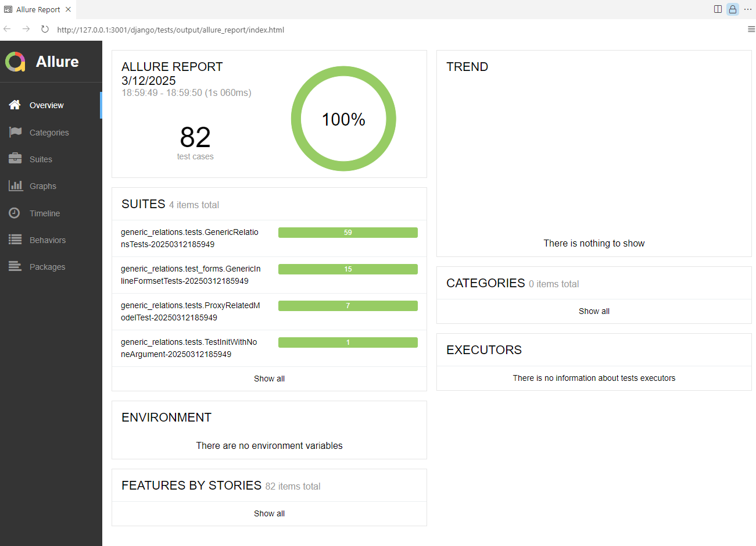Click the Packages lines icon
This screenshot has height=546, width=756.
[x=15, y=266]
